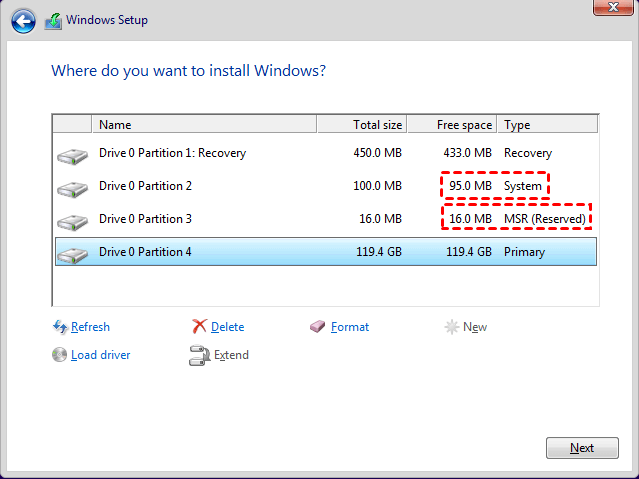Viewport: 639px width, 479px height.
Task: Click the Recovery partition drive icon
Action: click(73, 155)
